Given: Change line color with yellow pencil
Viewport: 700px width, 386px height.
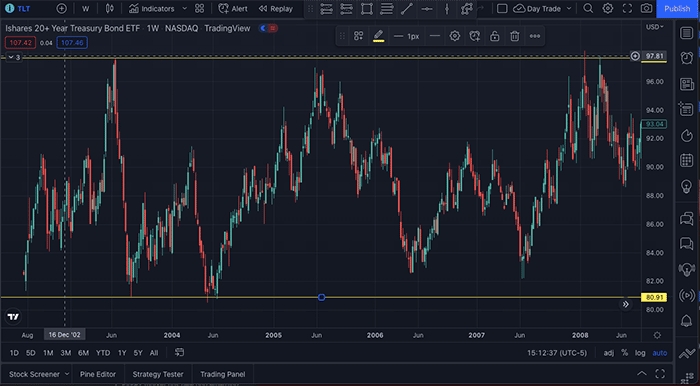Looking at the screenshot, I should pyautogui.click(x=379, y=36).
